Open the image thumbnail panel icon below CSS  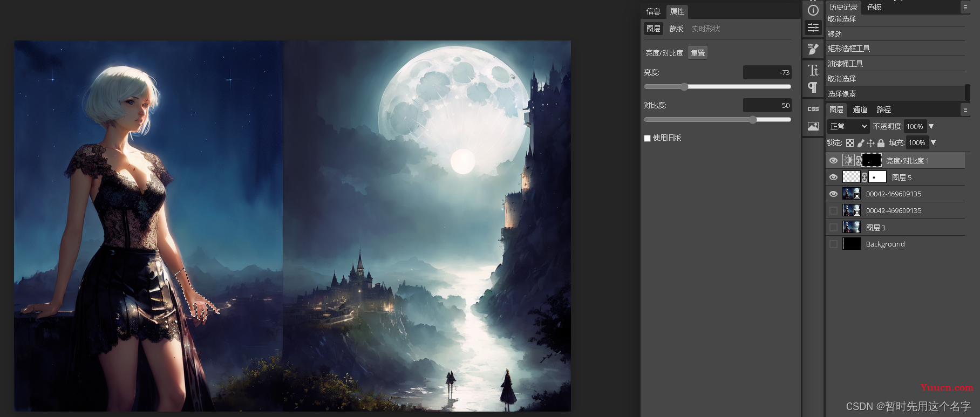tap(813, 126)
